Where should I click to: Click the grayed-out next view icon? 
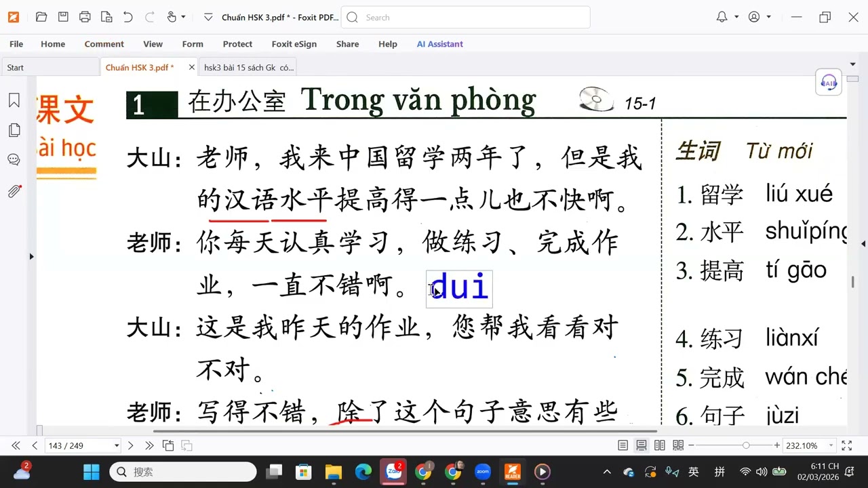pos(186,445)
